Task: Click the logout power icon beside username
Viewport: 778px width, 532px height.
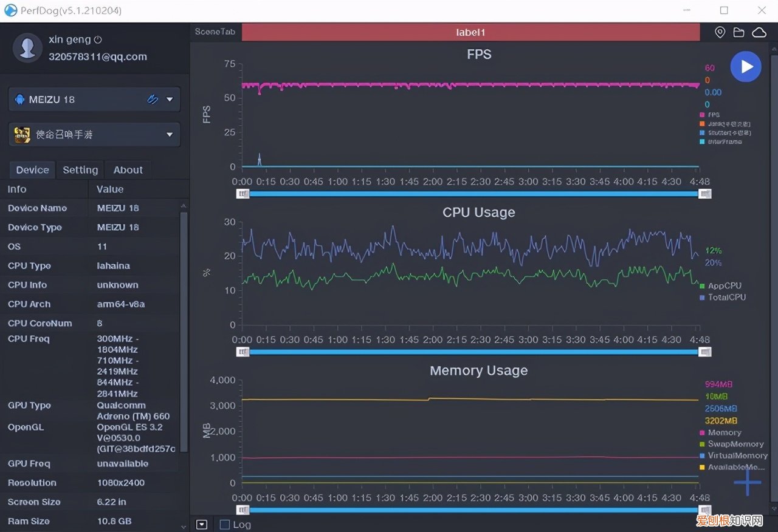Action: click(98, 40)
